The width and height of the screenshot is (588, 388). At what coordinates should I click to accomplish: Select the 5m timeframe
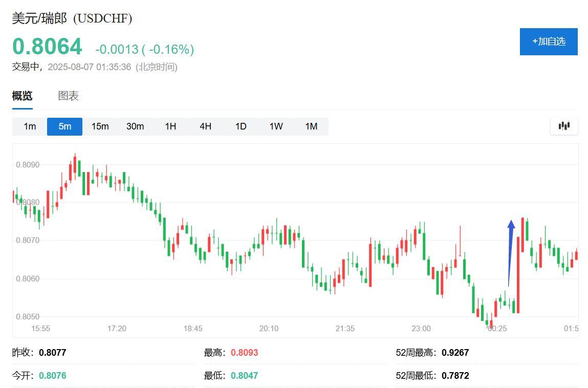click(x=64, y=126)
